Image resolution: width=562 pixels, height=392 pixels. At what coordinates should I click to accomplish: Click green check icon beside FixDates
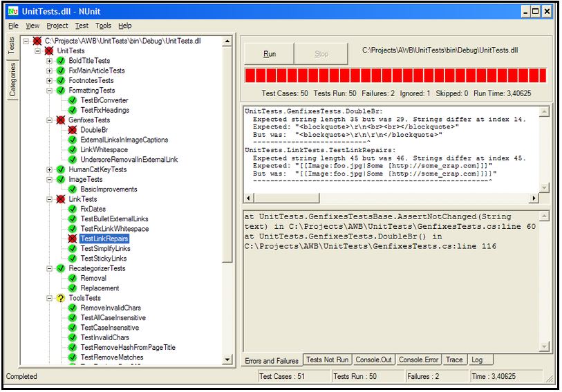(x=73, y=209)
